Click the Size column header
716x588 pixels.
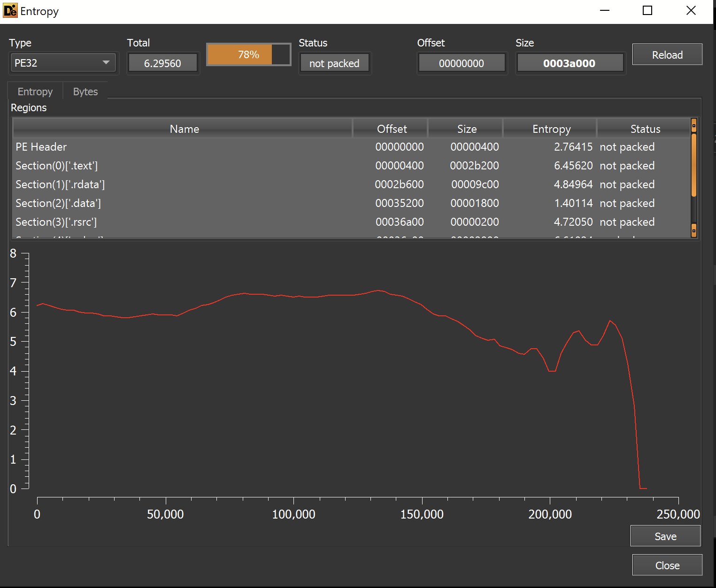(467, 129)
